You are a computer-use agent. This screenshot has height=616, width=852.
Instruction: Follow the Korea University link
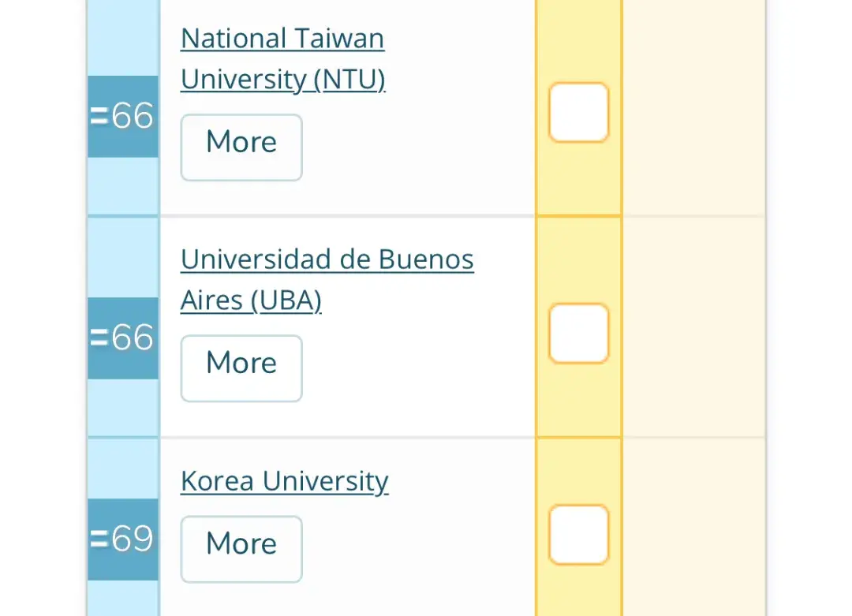(284, 481)
